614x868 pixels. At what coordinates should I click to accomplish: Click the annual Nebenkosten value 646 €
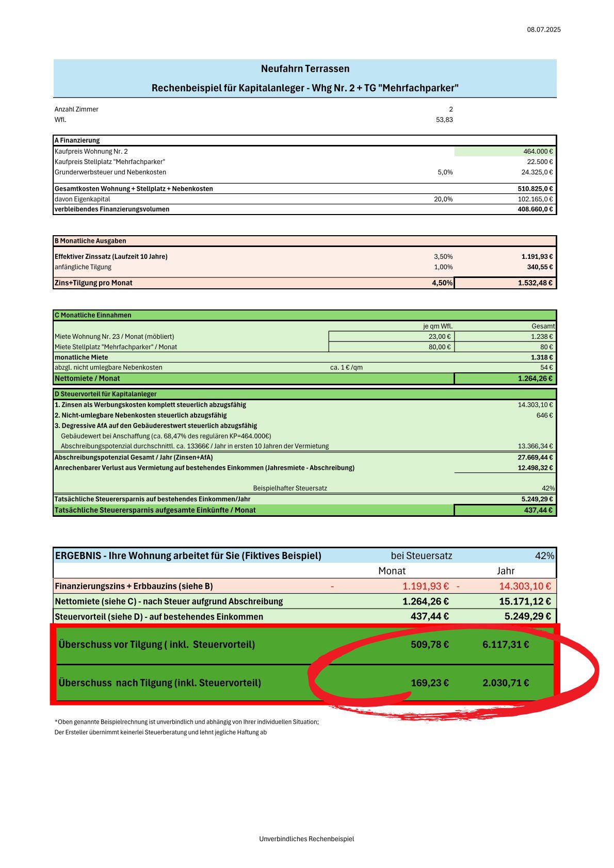(544, 415)
